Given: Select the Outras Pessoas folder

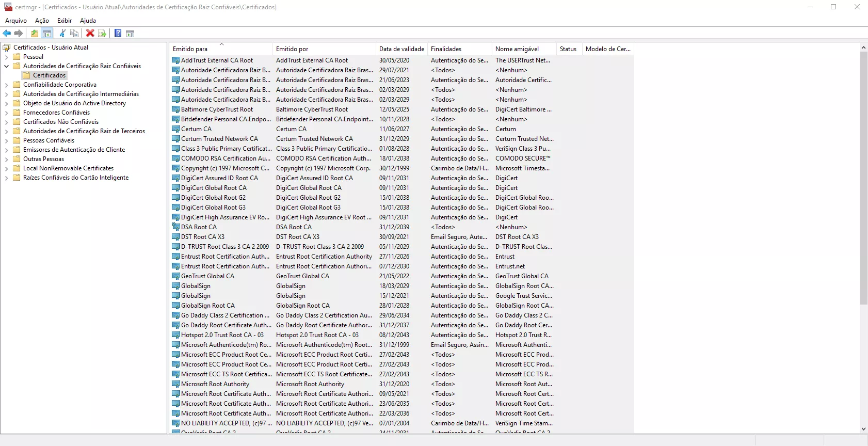Looking at the screenshot, I should (x=43, y=159).
